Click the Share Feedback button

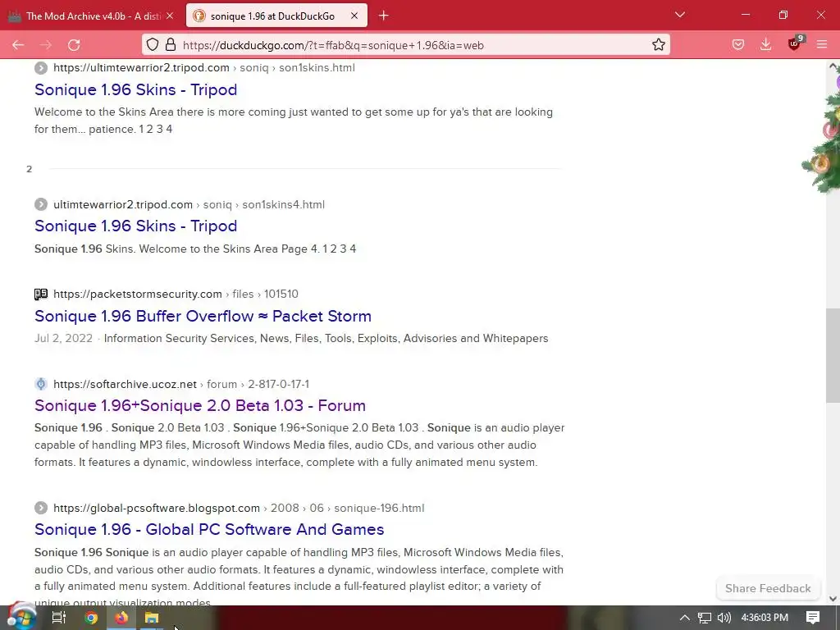(768, 588)
